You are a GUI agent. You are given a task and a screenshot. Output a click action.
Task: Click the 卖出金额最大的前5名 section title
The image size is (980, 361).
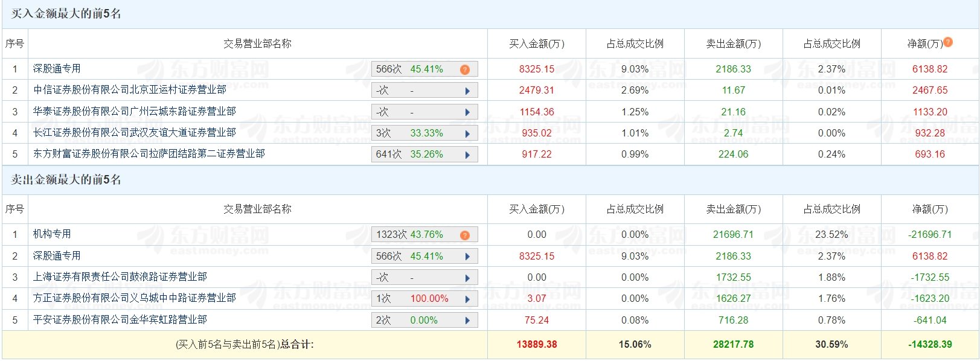click(66, 180)
